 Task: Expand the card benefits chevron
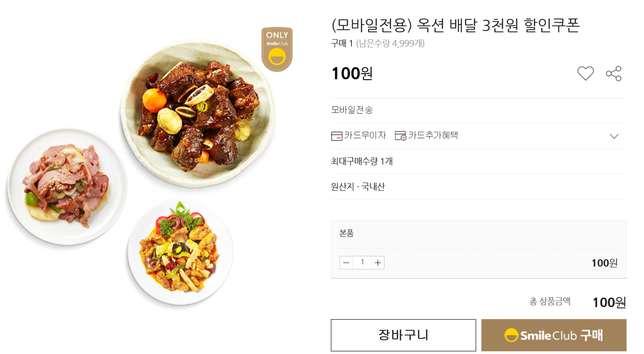tap(614, 136)
